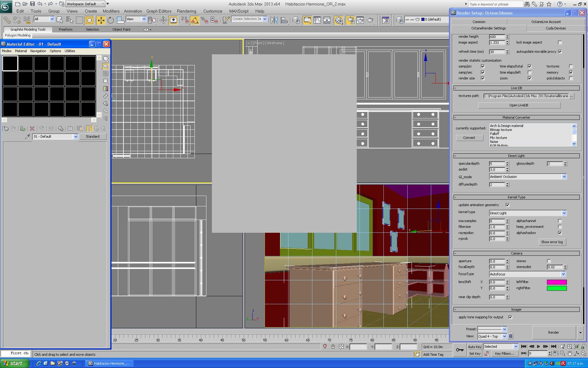Open the focusType Autofocus dropdown
588x368 pixels.
(x=563, y=274)
